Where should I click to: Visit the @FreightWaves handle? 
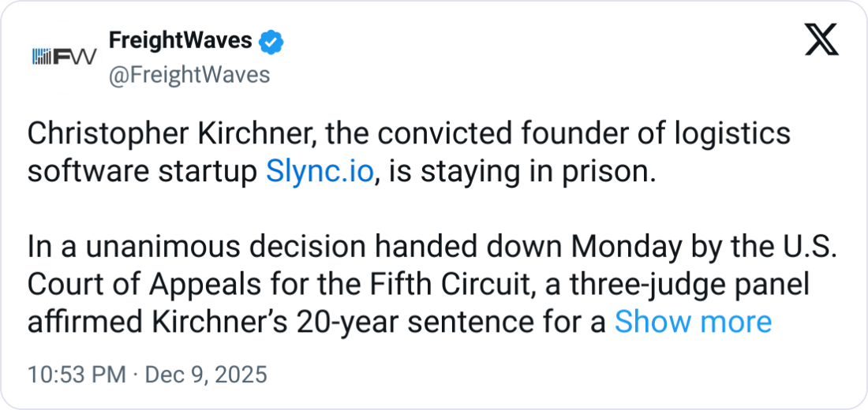(x=188, y=75)
